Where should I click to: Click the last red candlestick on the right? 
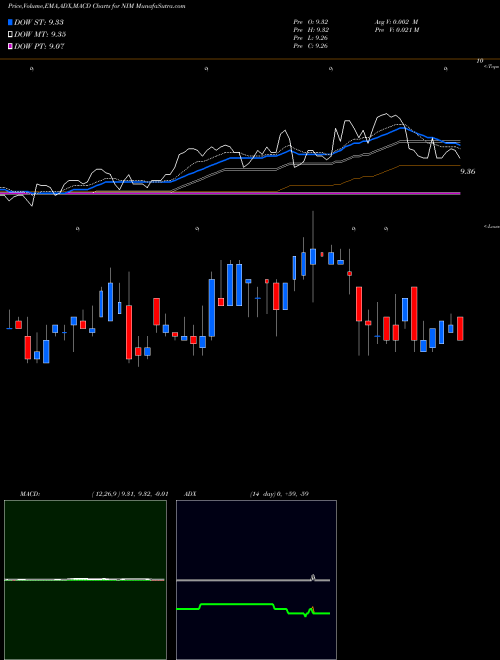tap(460, 329)
